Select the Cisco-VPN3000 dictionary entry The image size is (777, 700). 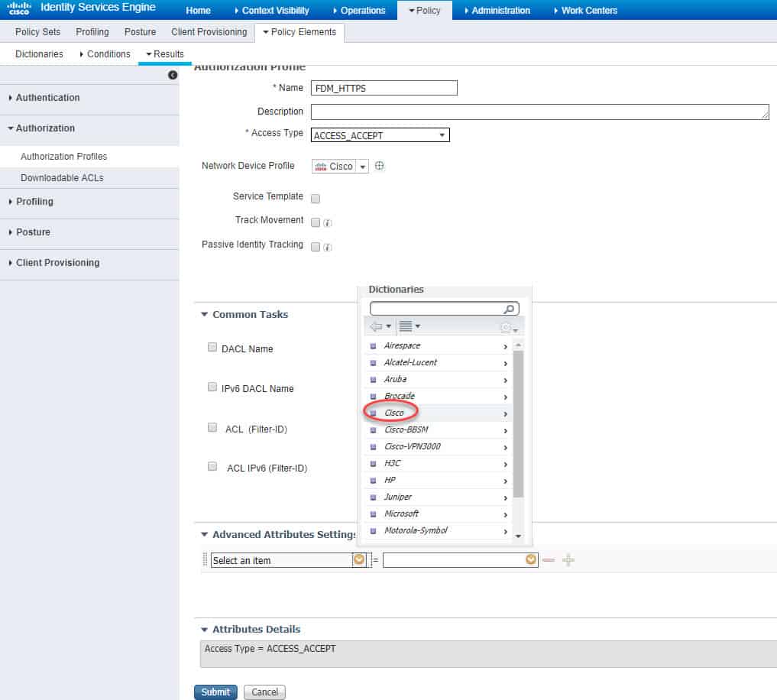coord(438,447)
